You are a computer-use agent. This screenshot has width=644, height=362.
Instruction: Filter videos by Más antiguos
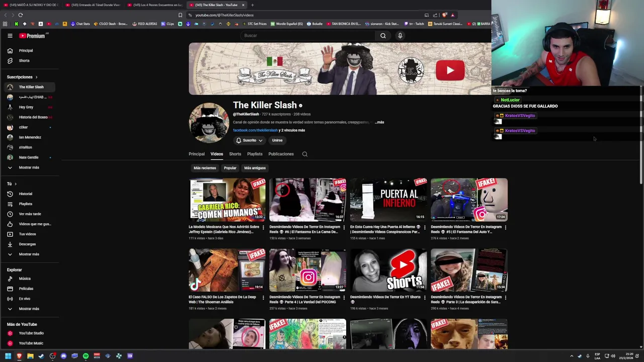255,168
